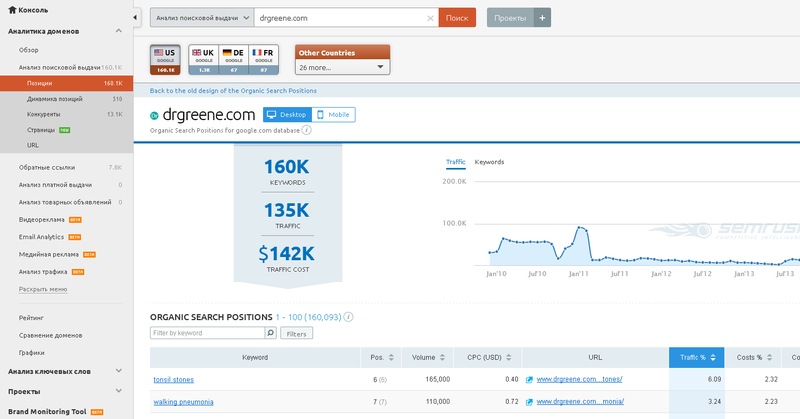
Task: Select the US Google database
Action: click(x=165, y=60)
